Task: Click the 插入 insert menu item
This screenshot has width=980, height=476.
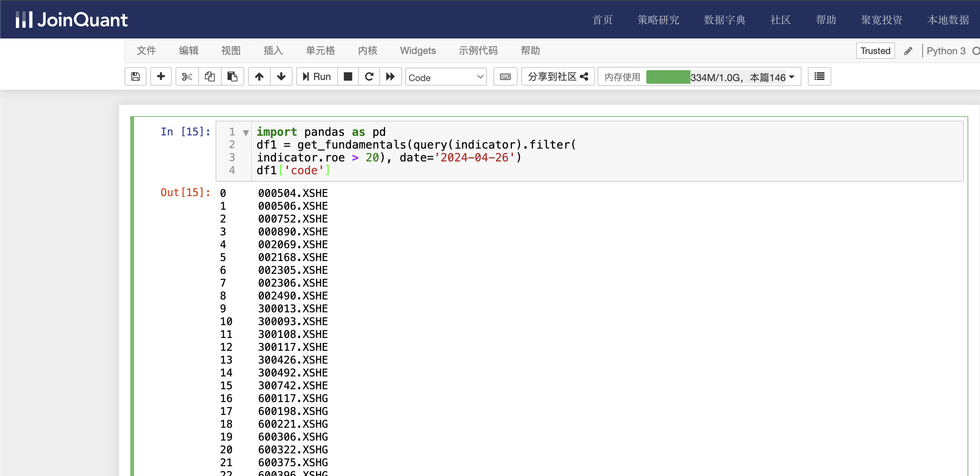Action: 273,51
